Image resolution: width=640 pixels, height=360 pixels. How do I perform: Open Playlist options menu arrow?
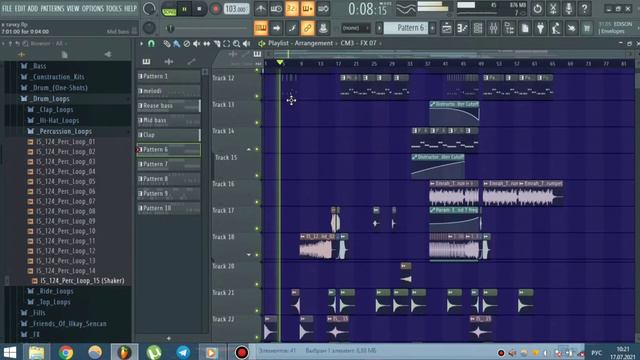pyautogui.click(x=141, y=44)
